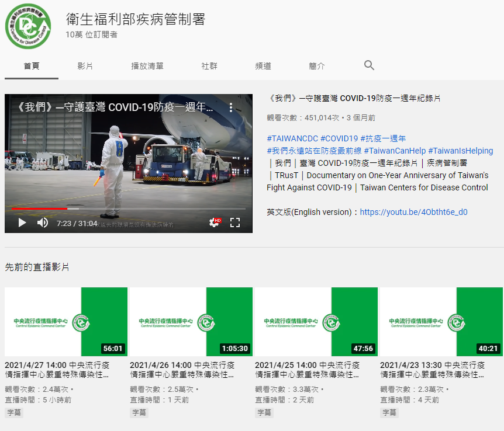Click the #COVID19 hashtag
This screenshot has width=504, height=431.
(x=339, y=138)
